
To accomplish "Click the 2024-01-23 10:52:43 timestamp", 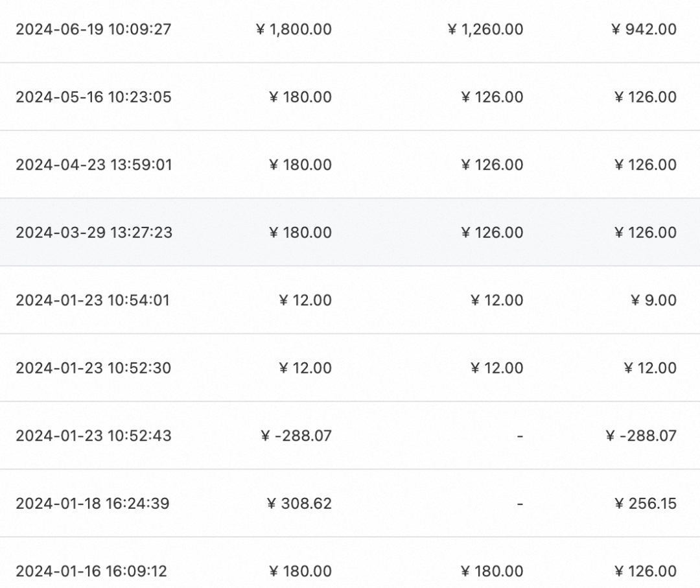I will tap(93, 436).
